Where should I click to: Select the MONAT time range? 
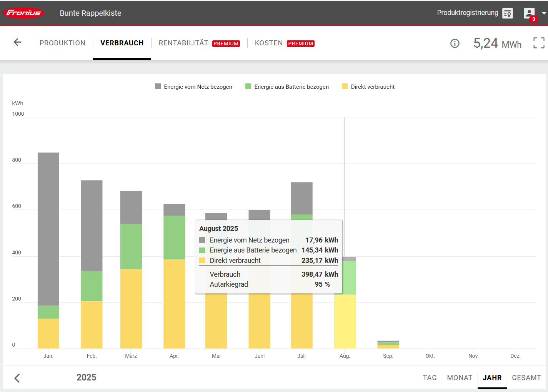460,378
